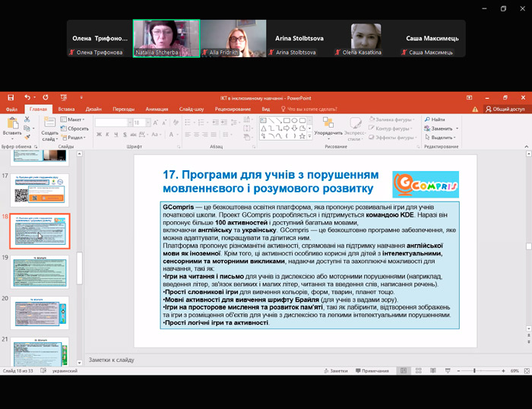Click the Save icon in quick access toolbar

pyautogui.click(x=10, y=98)
